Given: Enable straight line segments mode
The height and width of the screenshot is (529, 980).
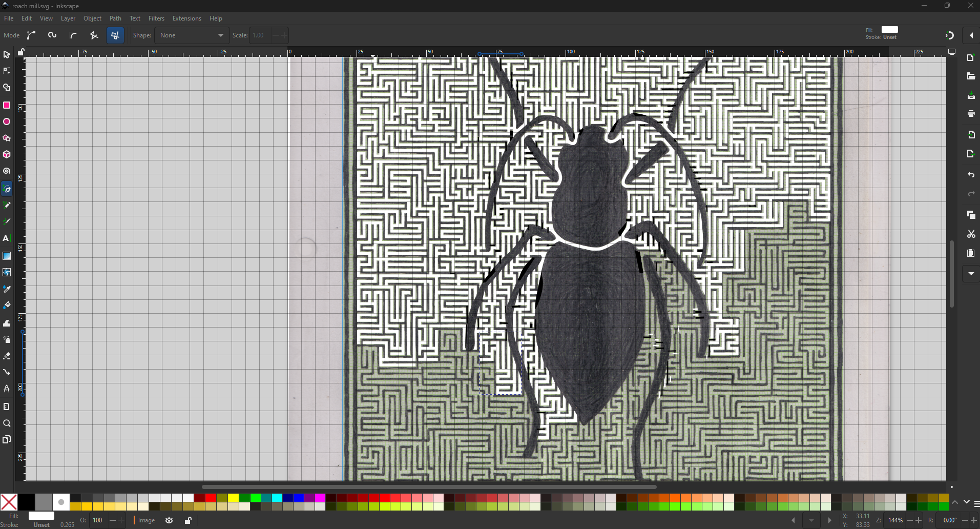Looking at the screenshot, I should click(94, 35).
